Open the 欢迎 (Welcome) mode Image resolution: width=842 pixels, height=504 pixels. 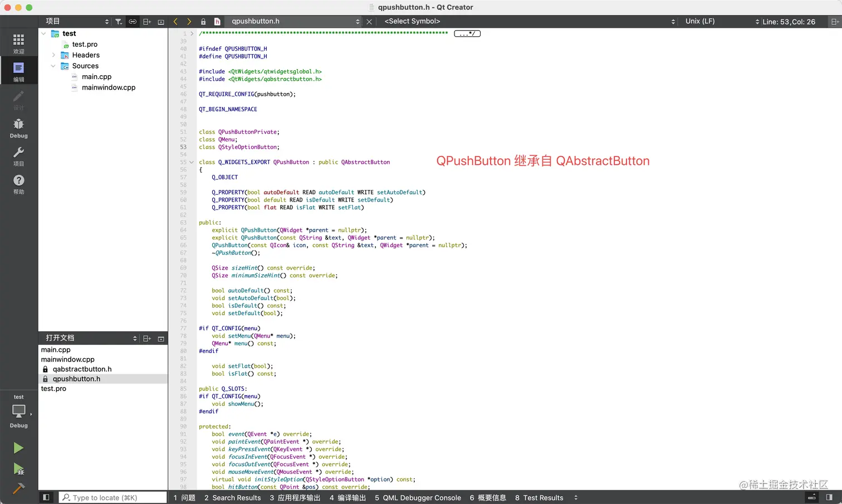18,43
